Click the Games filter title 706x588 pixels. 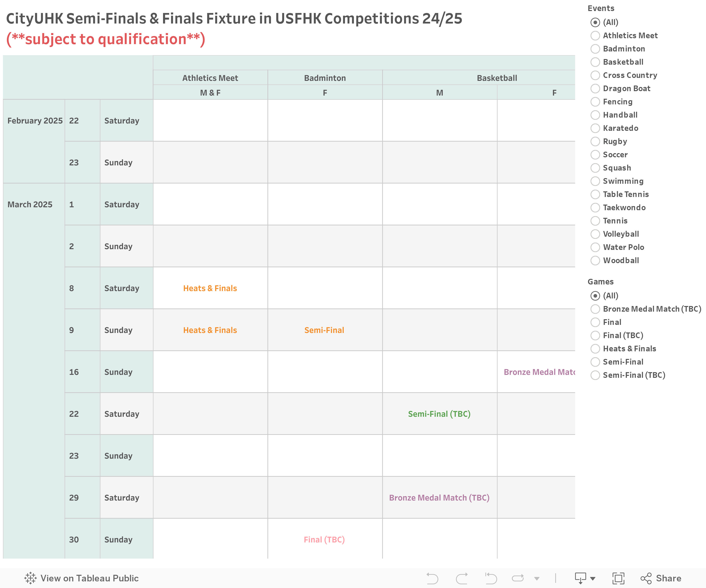[601, 282]
